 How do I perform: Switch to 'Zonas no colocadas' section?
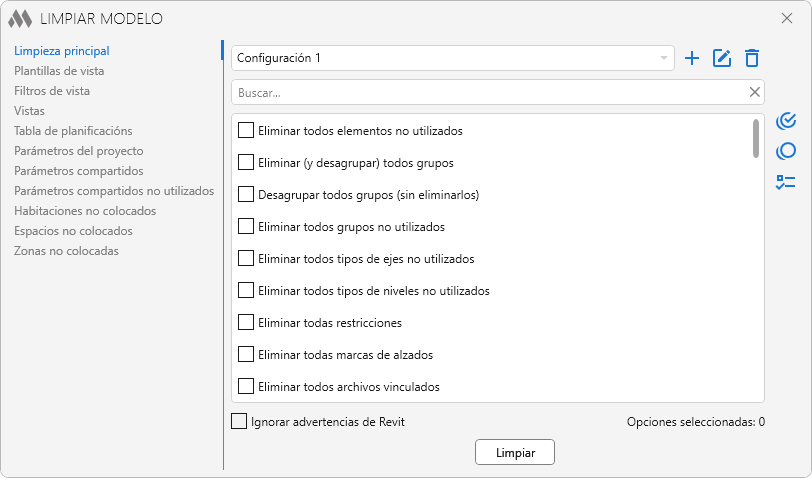66,251
